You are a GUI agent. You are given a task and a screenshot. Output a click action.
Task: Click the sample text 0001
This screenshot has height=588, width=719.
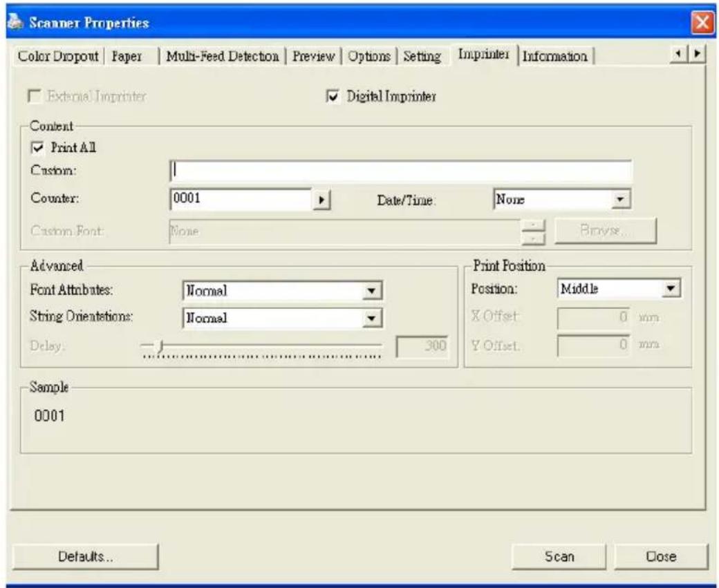point(50,416)
